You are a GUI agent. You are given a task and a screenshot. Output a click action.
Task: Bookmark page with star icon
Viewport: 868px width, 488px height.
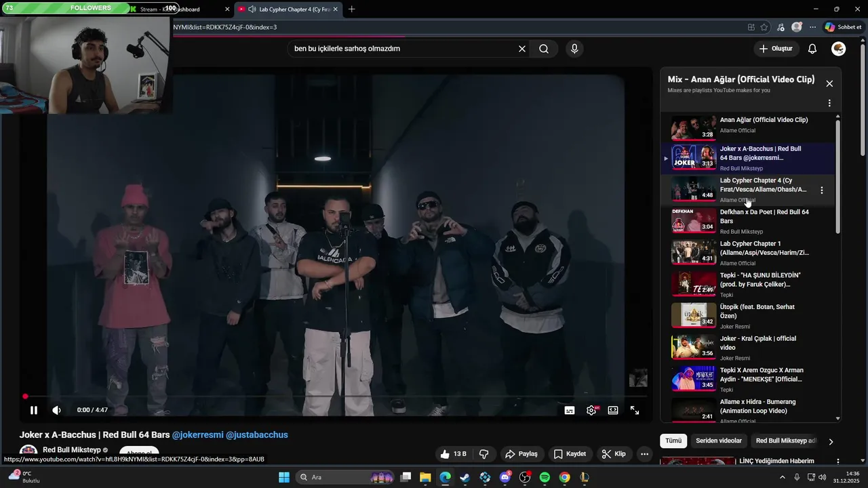click(764, 27)
